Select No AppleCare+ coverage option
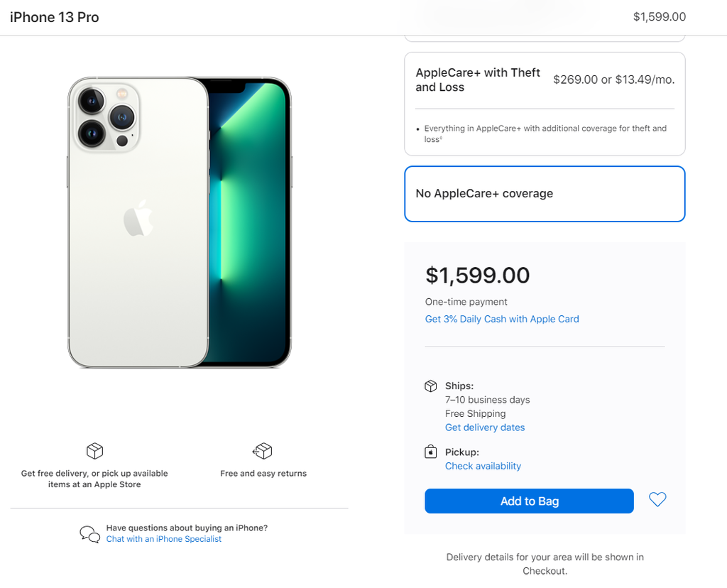 545,194
